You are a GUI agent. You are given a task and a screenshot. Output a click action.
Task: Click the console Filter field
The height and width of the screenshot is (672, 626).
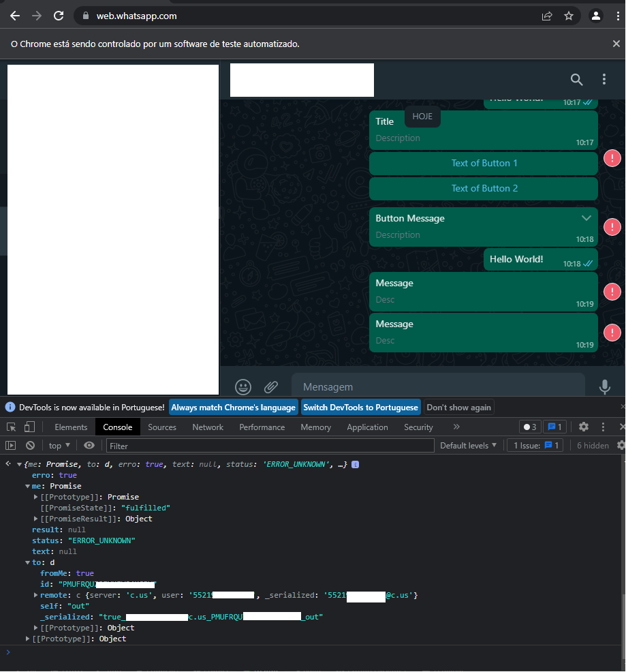click(270, 446)
